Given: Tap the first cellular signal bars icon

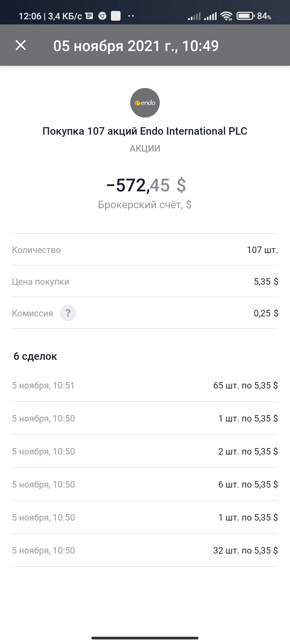Looking at the screenshot, I should [194, 16].
